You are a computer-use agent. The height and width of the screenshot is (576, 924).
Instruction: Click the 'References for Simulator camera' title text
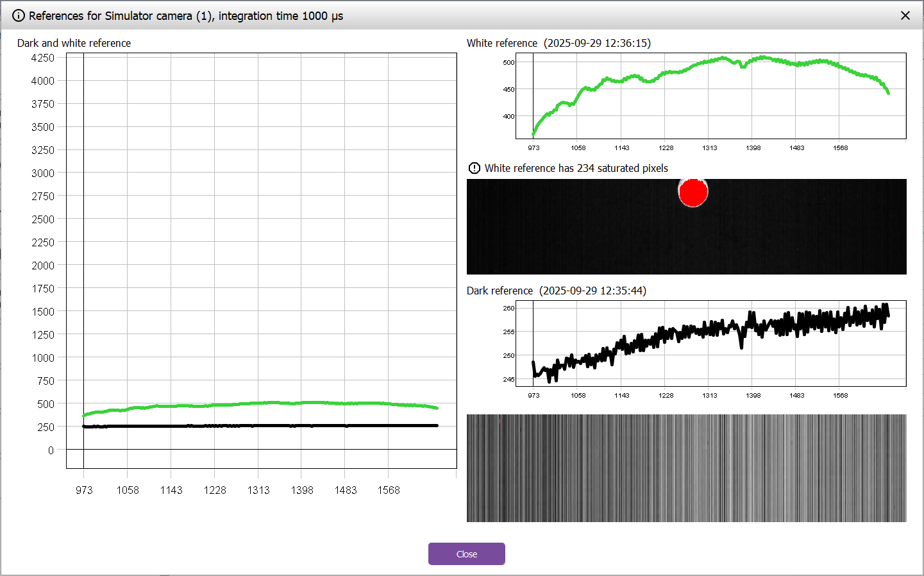click(186, 16)
